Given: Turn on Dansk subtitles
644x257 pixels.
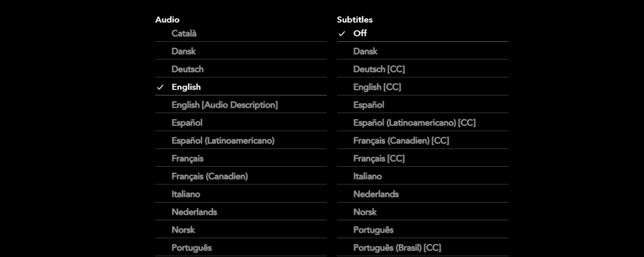Looking at the screenshot, I should click(x=422, y=51).
